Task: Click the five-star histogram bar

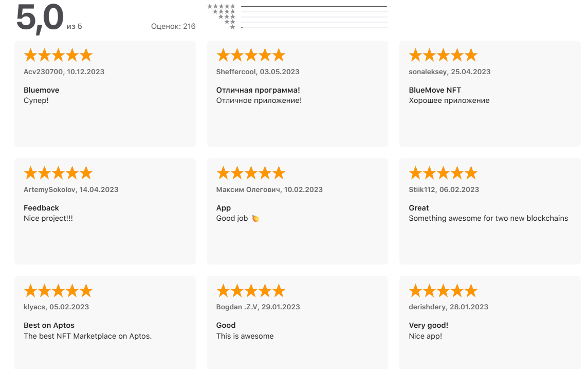Action: pos(314,6)
